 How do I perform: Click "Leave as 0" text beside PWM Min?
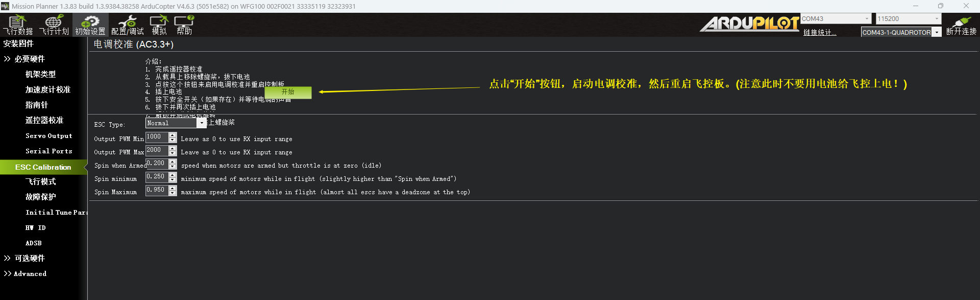[x=236, y=139]
